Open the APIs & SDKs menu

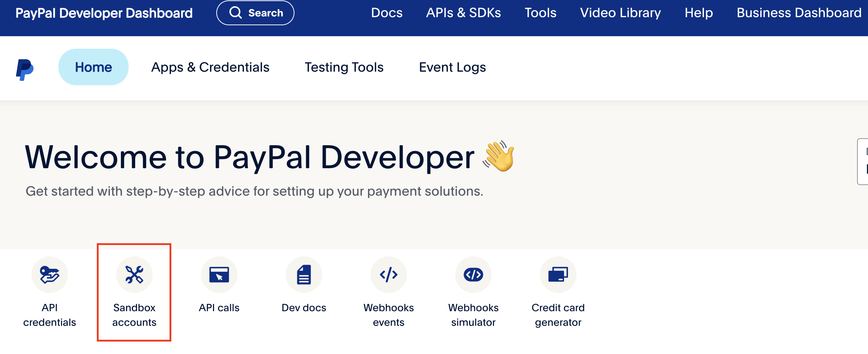[x=463, y=13]
